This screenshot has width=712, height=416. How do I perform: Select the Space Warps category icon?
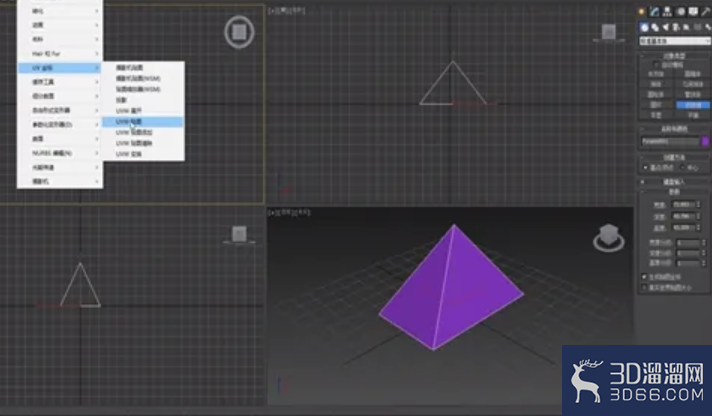point(697,27)
